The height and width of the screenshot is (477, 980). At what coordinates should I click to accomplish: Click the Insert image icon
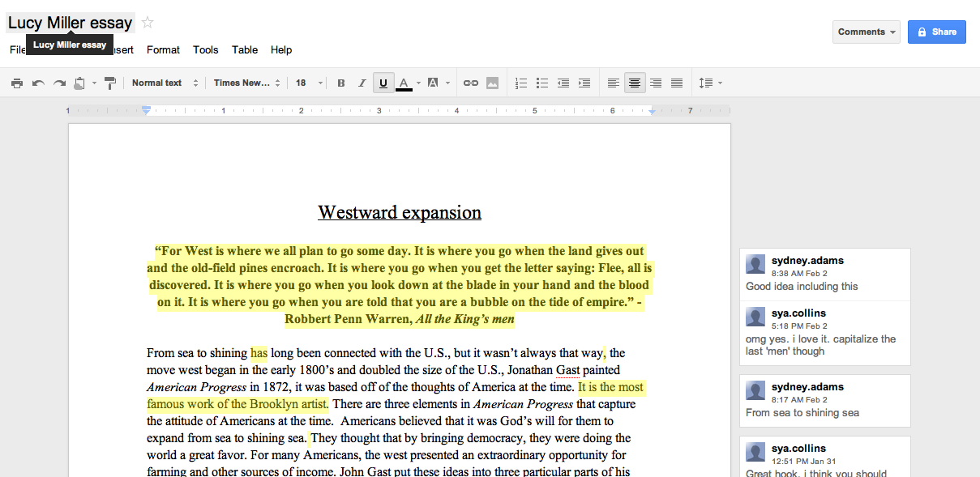pos(492,83)
